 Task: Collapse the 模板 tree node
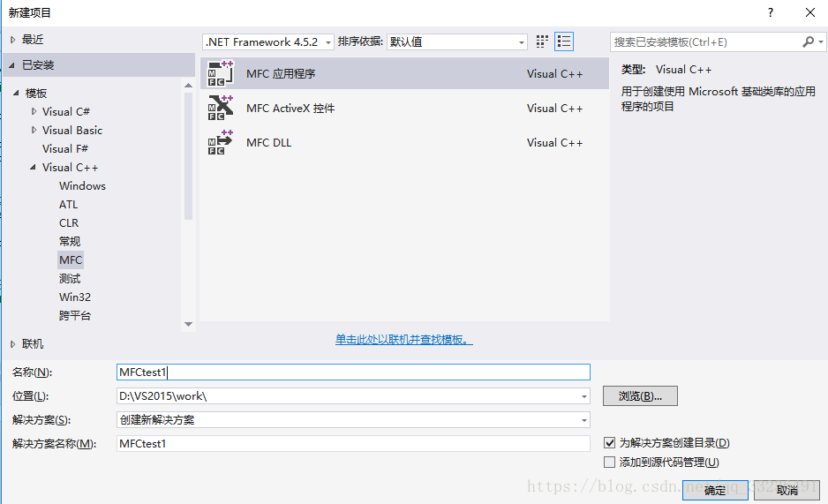16,93
